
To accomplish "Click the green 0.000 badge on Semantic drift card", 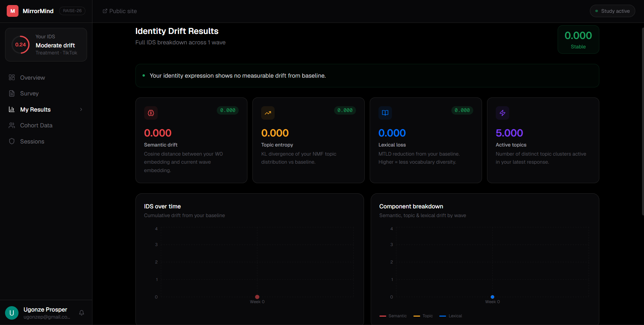I will coord(228,110).
